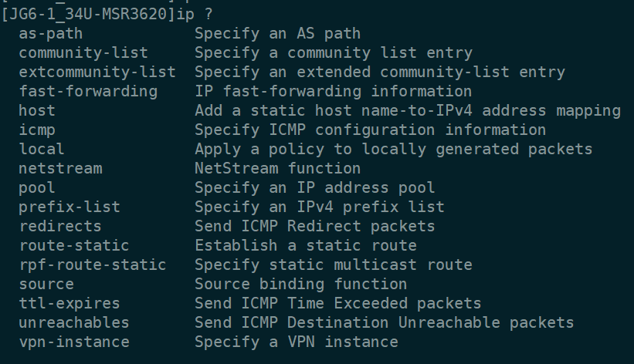The width and height of the screenshot is (634, 364).
Task: Click the netstream keyword
Action: (60, 168)
